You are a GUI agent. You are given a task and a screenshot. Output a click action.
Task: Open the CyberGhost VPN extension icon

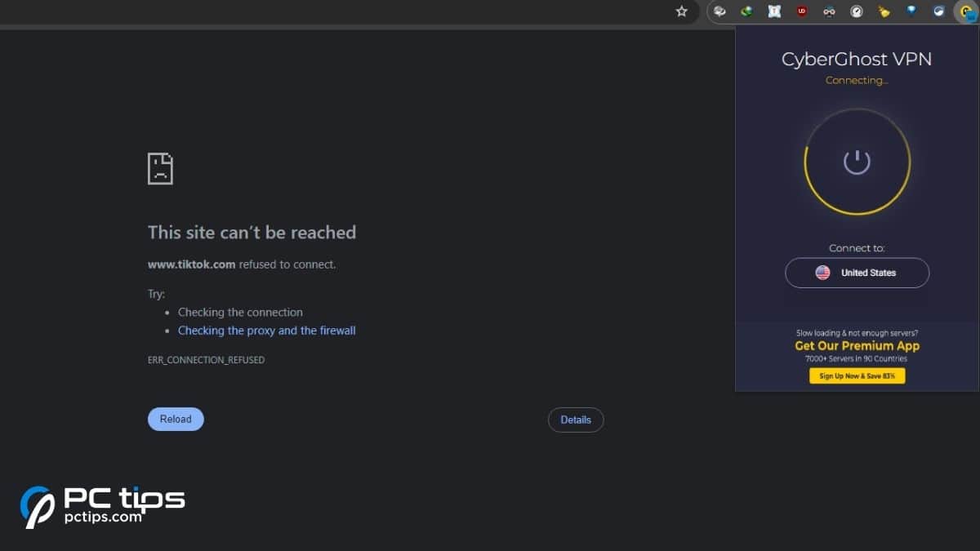(x=964, y=11)
